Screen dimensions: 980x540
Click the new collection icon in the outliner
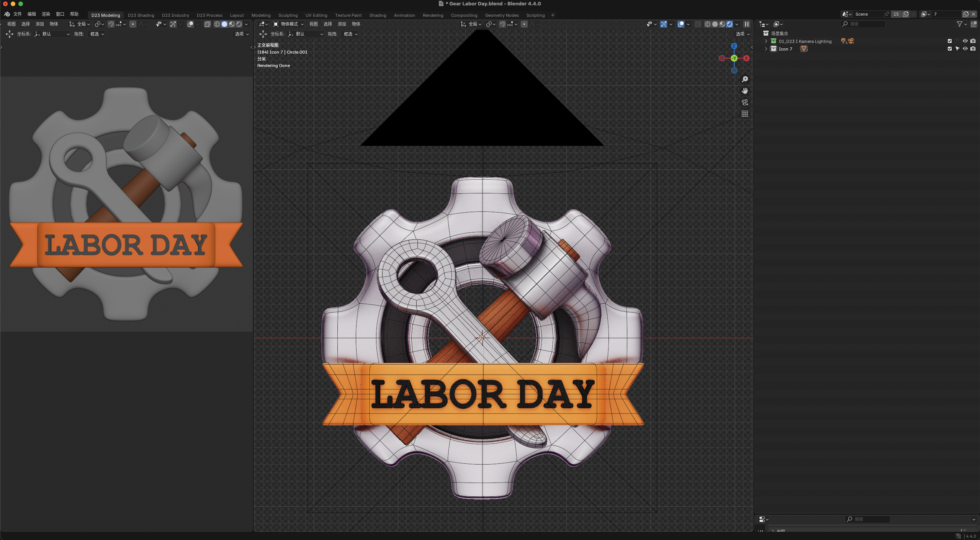pyautogui.click(x=973, y=24)
